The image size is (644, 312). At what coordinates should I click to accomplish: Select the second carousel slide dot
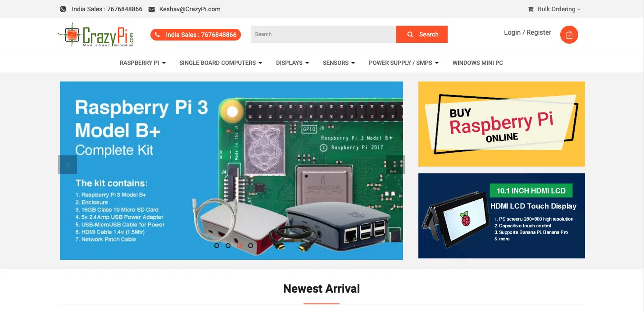point(228,245)
